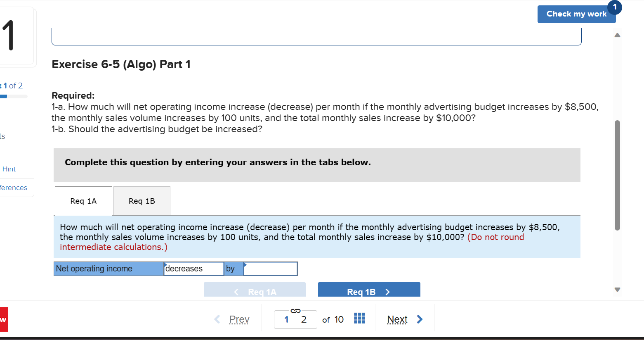The width and height of the screenshot is (644, 340).
Task: Click the scrollbar down arrow
Action: [x=617, y=289]
